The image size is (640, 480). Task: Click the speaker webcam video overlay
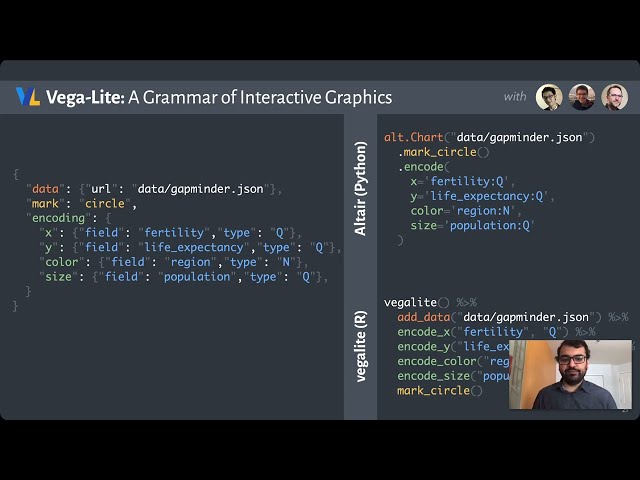tap(570, 374)
